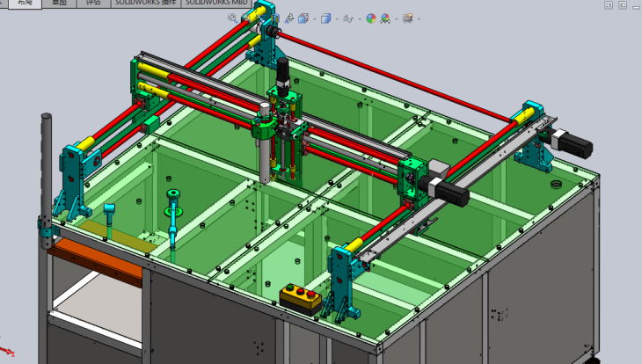
Task: Click the Zoom to Fit magnifier icon
Action: [x=233, y=18]
